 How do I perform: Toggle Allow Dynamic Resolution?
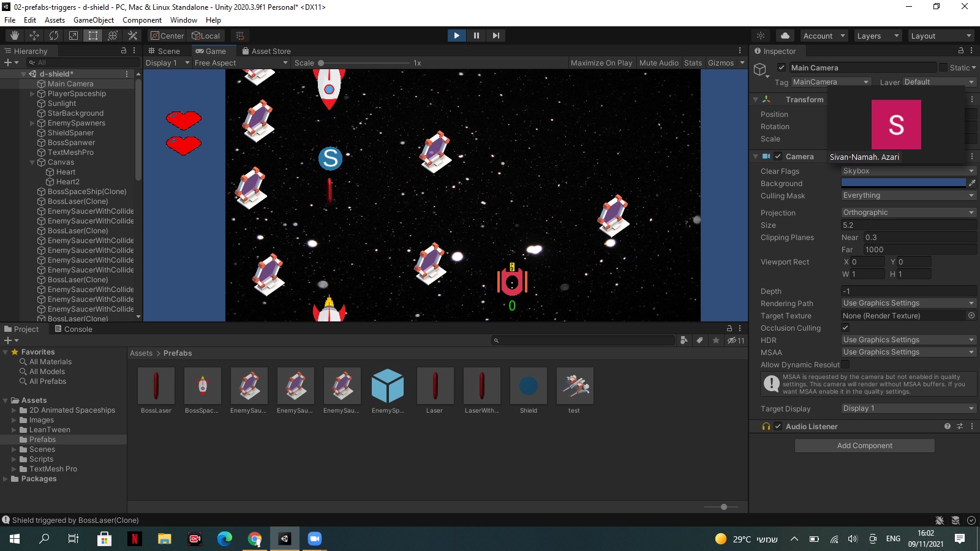[845, 364]
